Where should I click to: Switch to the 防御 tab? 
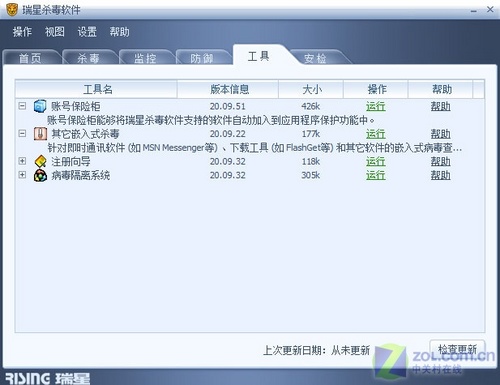[x=202, y=58]
